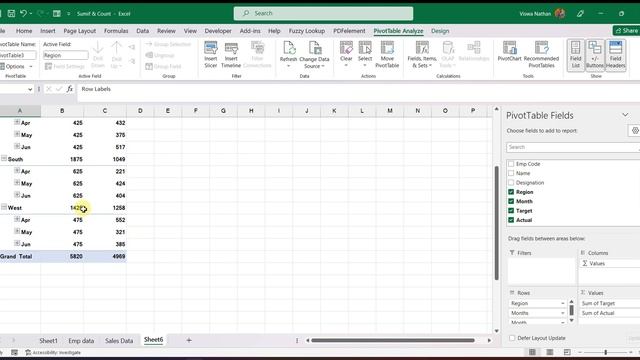Expand Apr under South
This screenshot has width=640, height=360.
tap(17, 170)
